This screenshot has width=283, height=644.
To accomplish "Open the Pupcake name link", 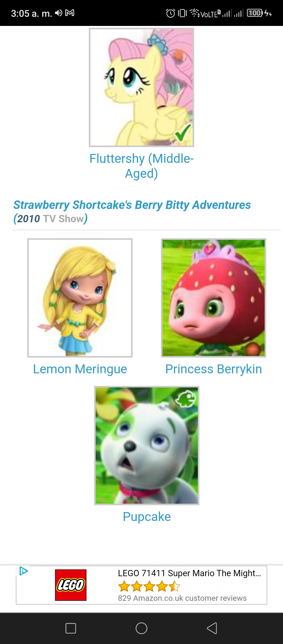I will [147, 517].
